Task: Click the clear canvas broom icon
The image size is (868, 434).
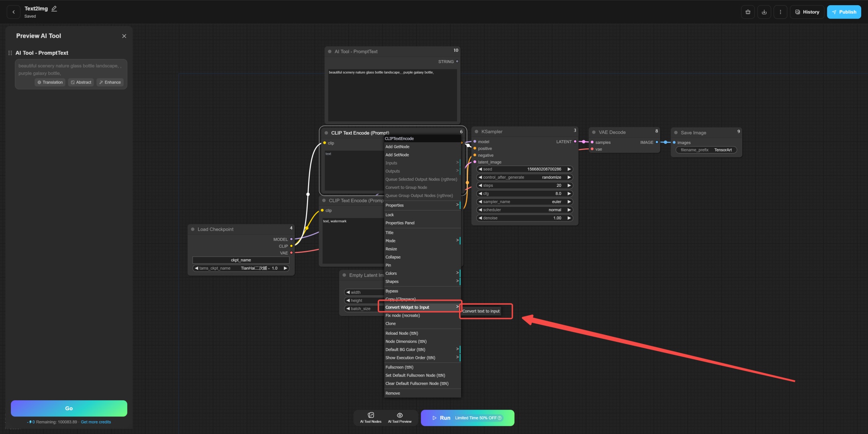Action: coord(748,12)
